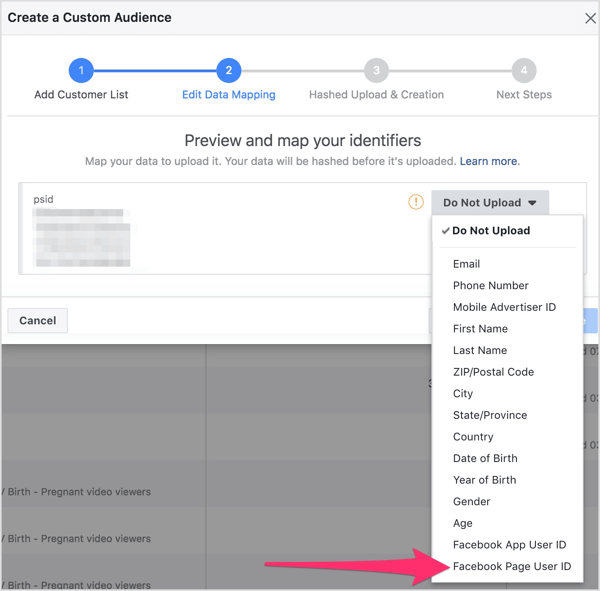Choose Phone Number from the identifier list
This screenshot has width=600, height=591.
[x=491, y=286]
